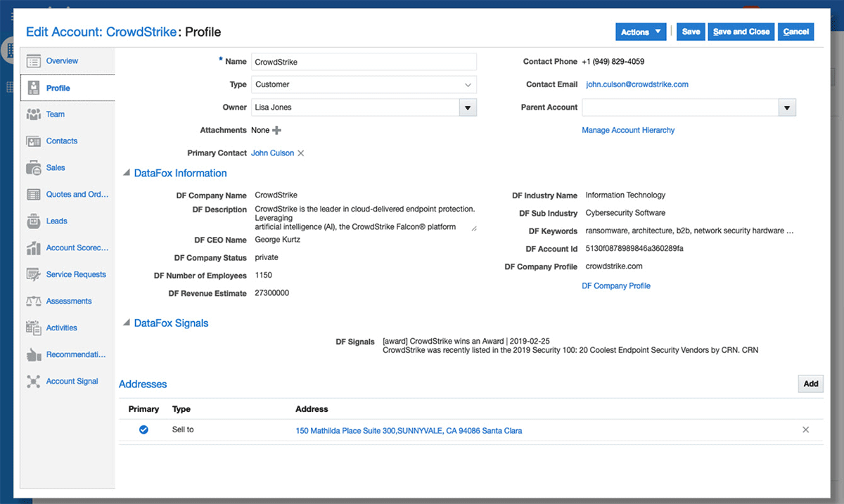The image size is (844, 504).
Task: Go to the Contacts tab
Action: pos(62,141)
